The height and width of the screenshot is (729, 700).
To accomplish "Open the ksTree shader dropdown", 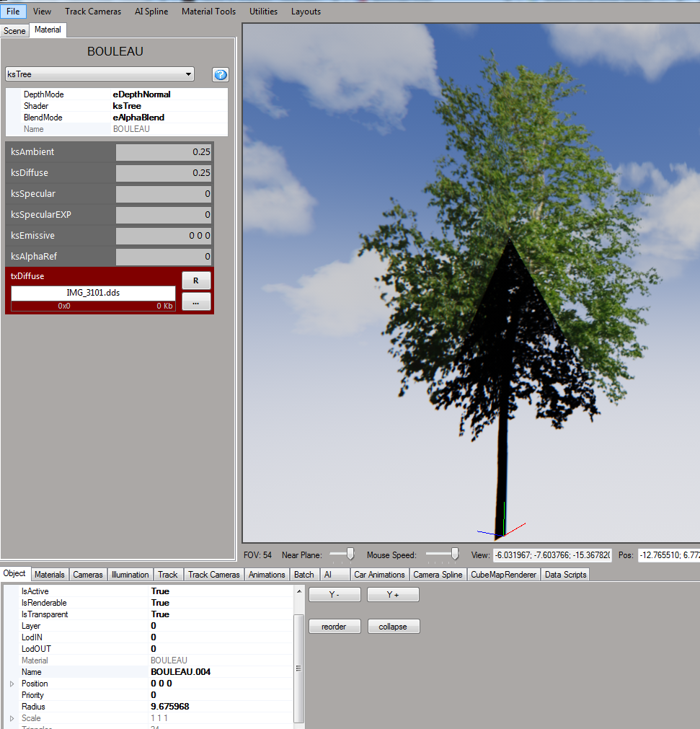I will (99, 74).
